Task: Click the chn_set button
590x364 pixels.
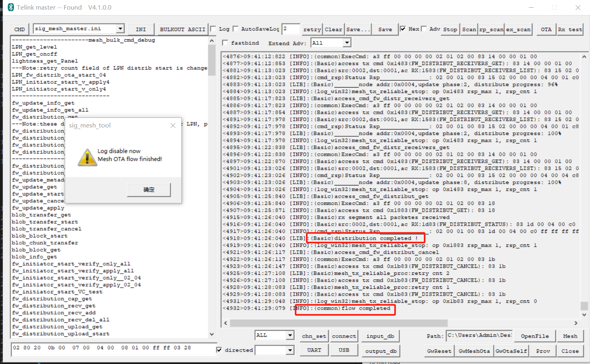Action: click(314, 336)
